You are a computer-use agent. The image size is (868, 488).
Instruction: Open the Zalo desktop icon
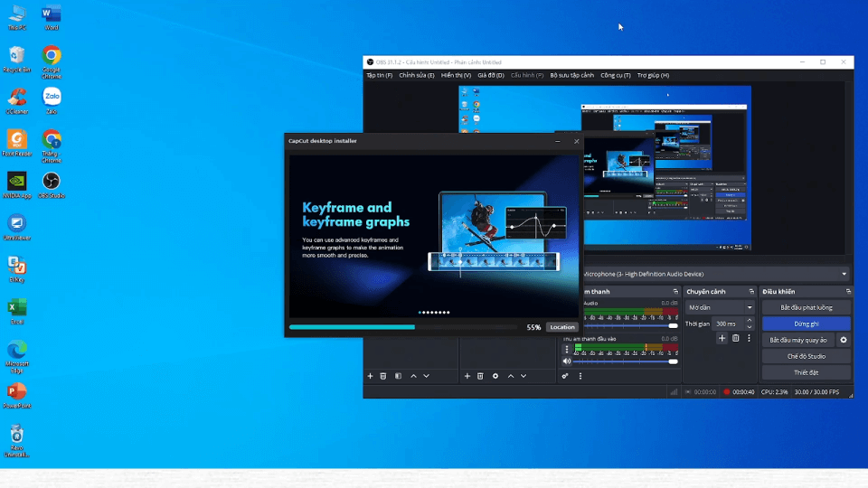click(x=52, y=98)
